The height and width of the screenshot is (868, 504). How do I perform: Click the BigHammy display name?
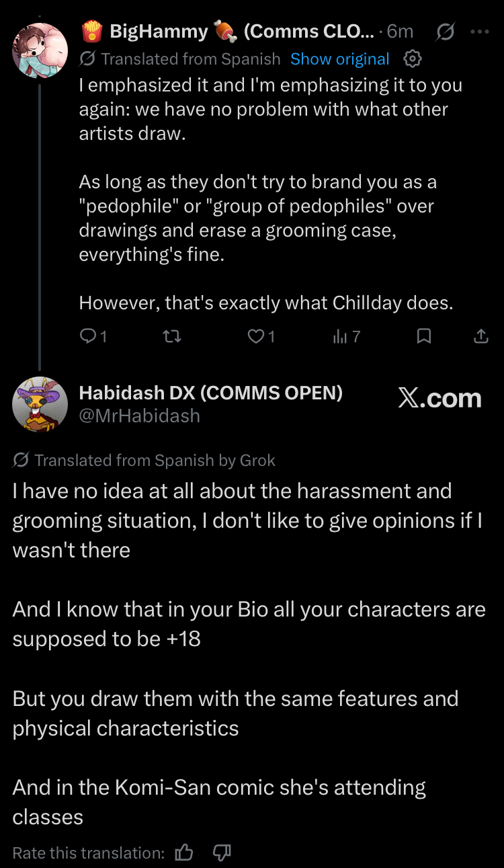click(x=159, y=31)
